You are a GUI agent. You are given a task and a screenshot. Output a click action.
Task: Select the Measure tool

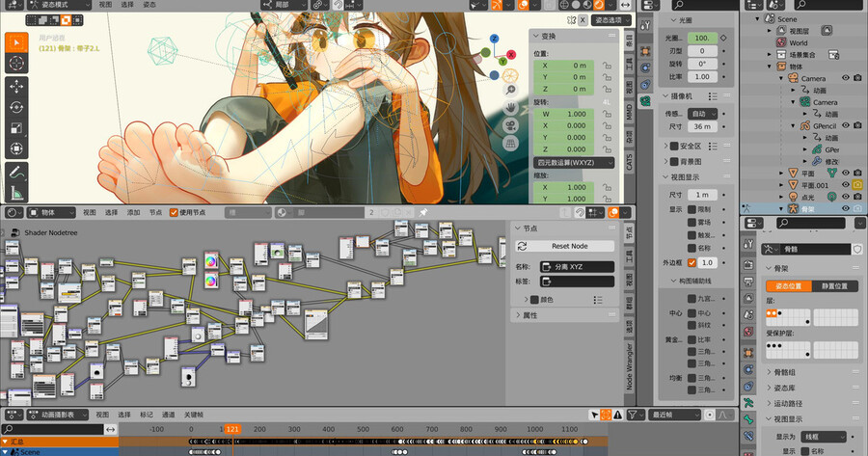[16, 193]
